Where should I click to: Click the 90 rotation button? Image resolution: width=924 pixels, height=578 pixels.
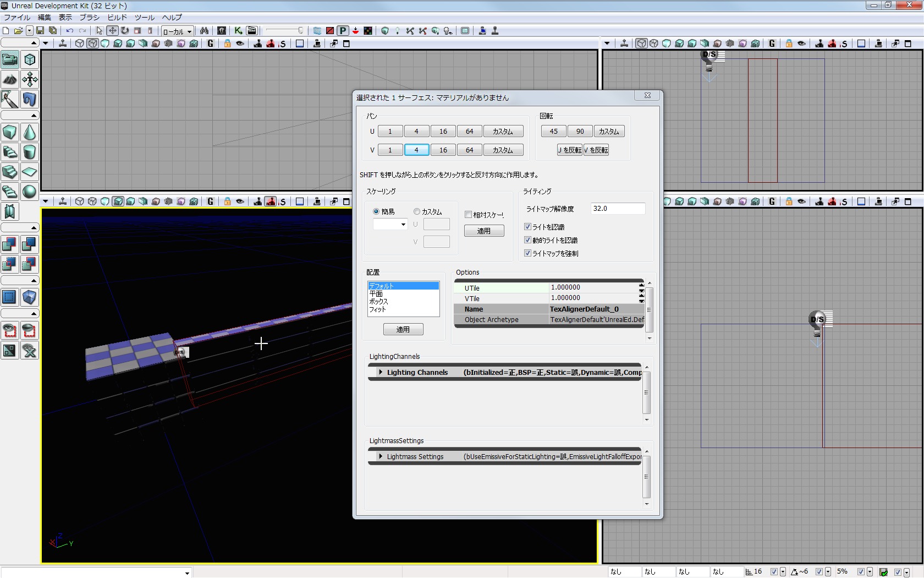click(580, 132)
